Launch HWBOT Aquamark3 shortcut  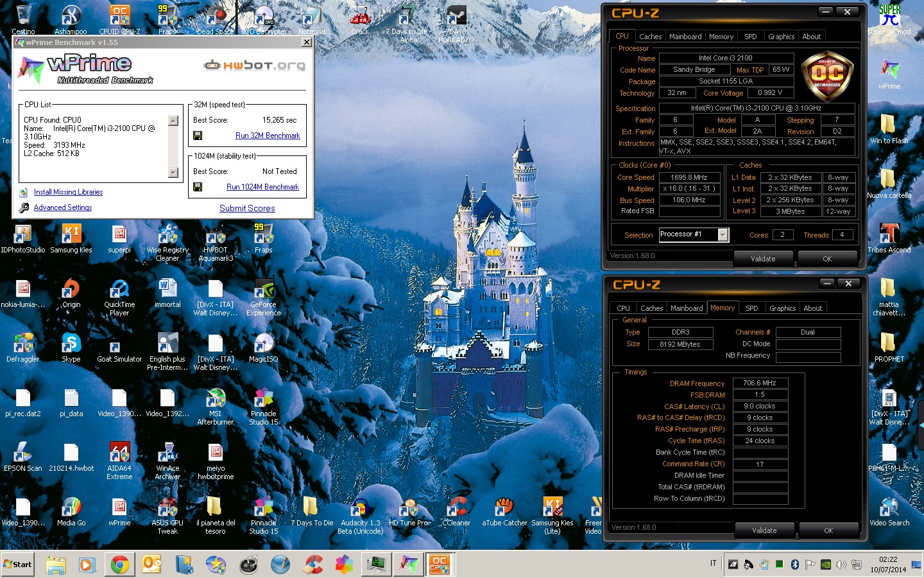click(216, 242)
